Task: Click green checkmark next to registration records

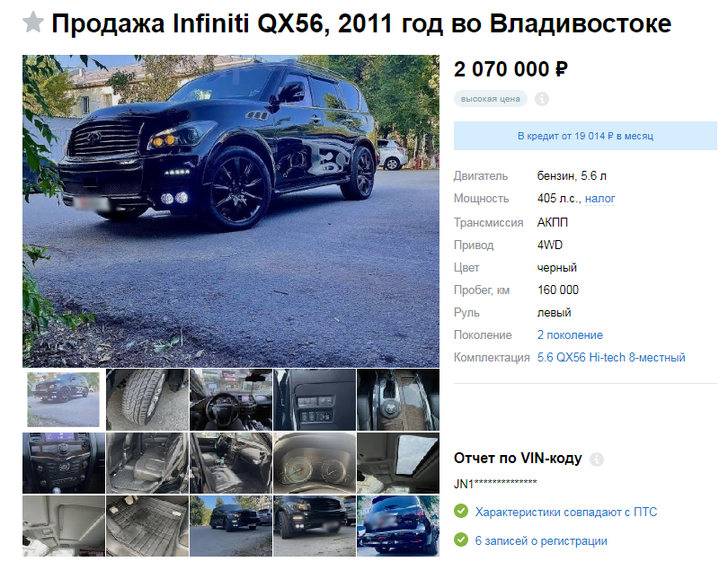Action: (461, 540)
